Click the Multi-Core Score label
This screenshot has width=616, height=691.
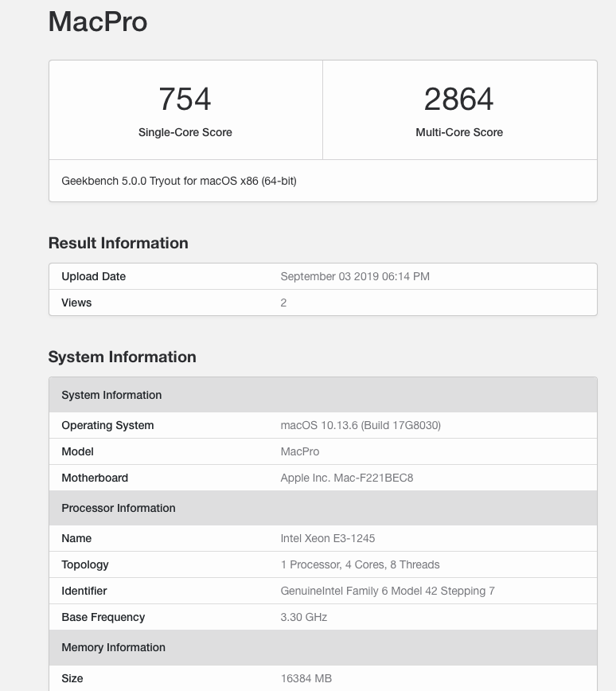pyautogui.click(x=459, y=132)
